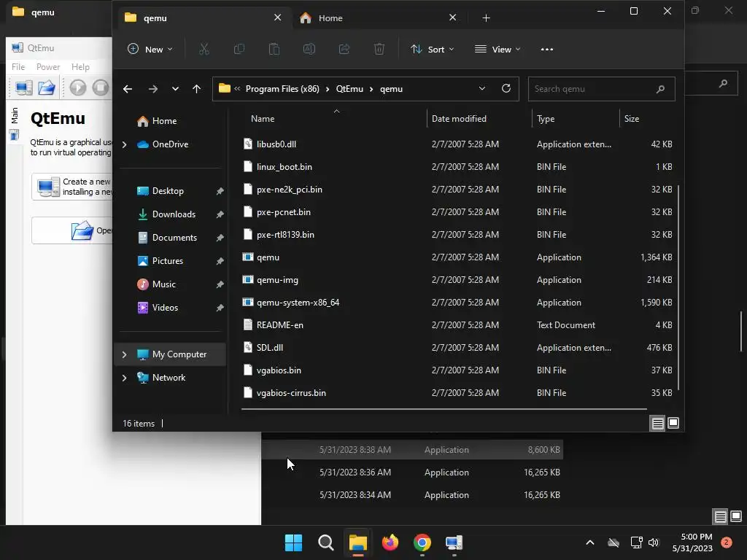The image size is (747, 560).
Task: Click the Rename icon in toolbar
Action: pos(309,49)
